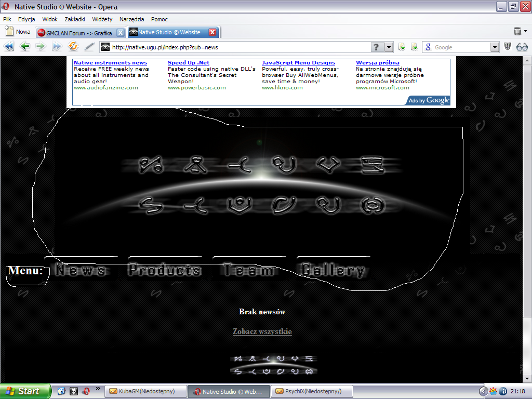Image resolution: width=532 pixels, height=399 pixels.
Task: Click the fast forward navigation button
Action: [x=57, y=47]
